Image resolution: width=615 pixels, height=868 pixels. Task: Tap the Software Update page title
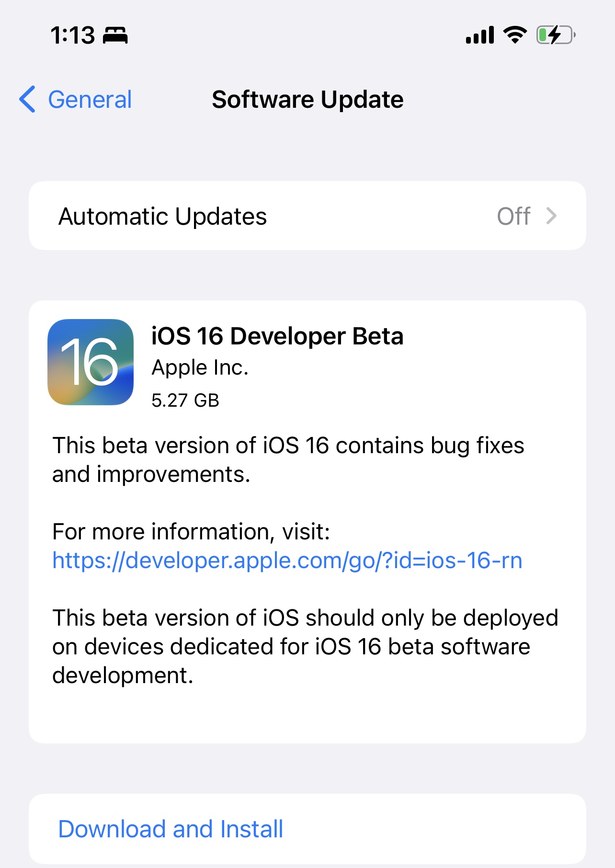(307, 100)
